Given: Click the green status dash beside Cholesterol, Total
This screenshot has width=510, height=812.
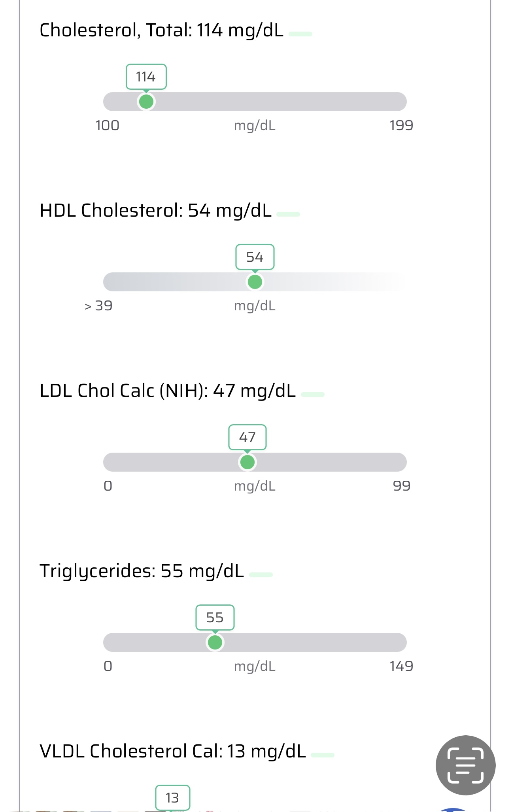Looking at the screenshot, I should pyautogui.click(x=300, y=34).
